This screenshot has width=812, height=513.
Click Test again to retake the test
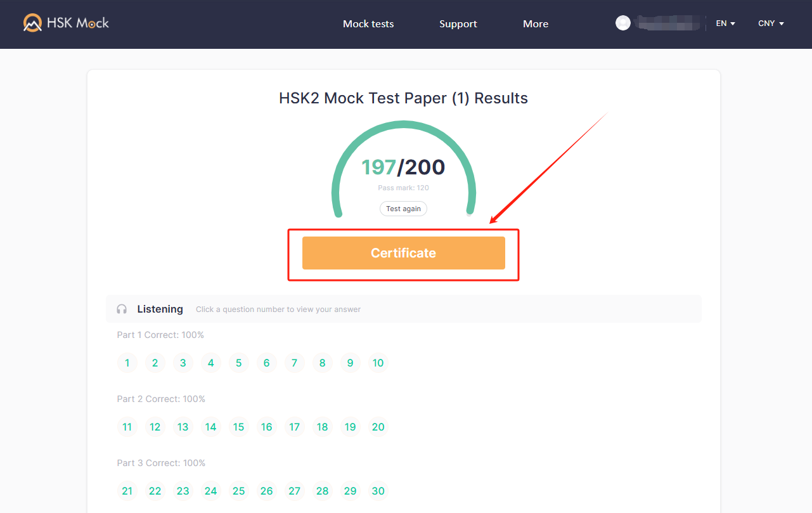pyautogui.click(x=403, y=208)
